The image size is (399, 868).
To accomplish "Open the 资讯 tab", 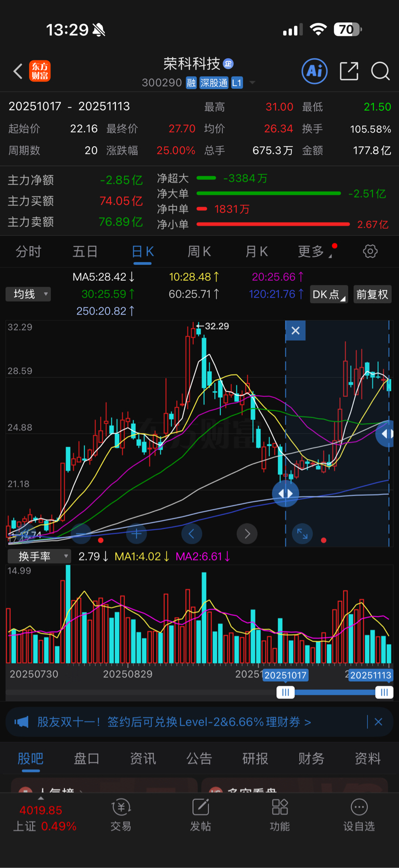I will coord(143,759).
